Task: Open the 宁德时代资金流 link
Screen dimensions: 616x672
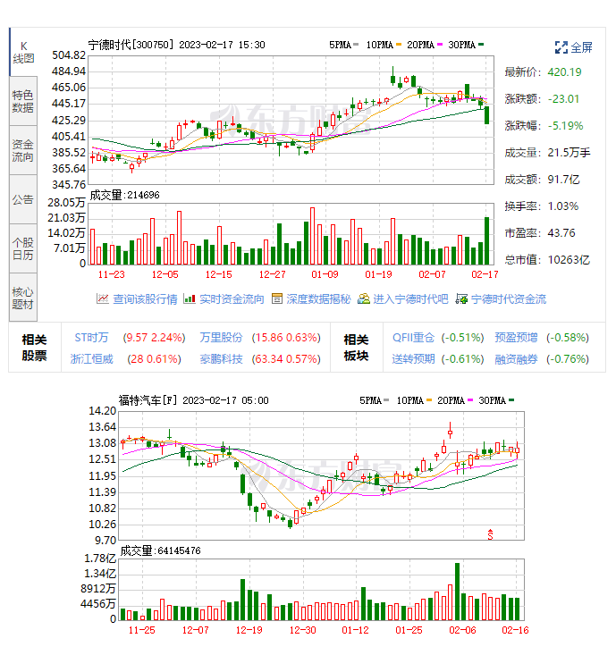Action: (509, 299)
